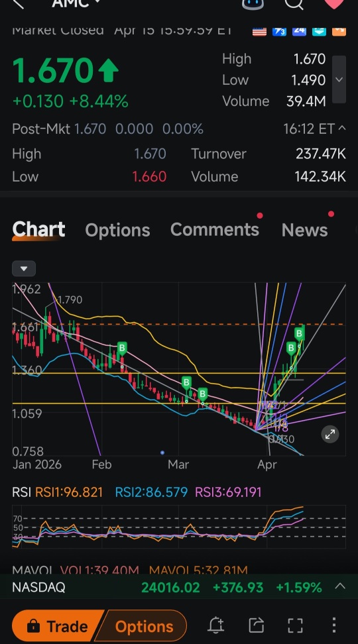
Task: Tap the topmost green B buy marker
Action: [299, 333]
